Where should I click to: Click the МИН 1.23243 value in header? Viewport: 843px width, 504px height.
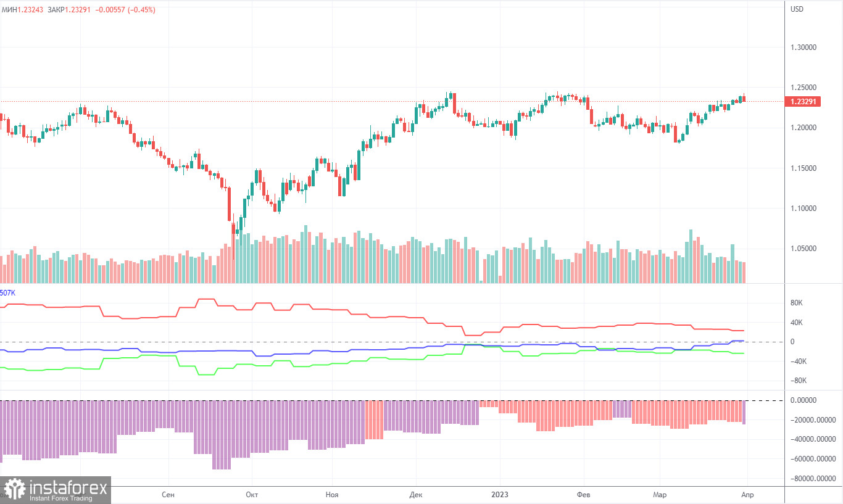pyautogui.click(x=22, y=10)
